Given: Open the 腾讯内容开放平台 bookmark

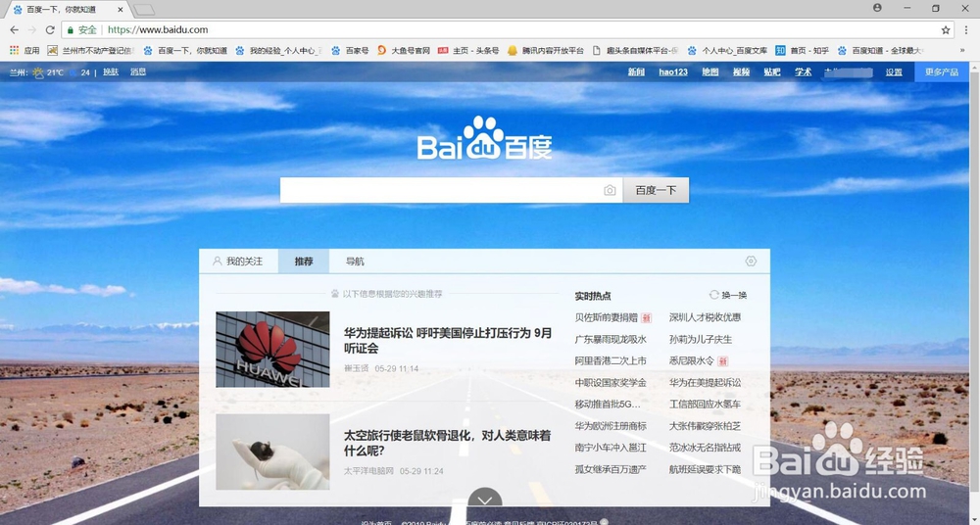Looking at the screenshot, I should (x=546, y=51).
